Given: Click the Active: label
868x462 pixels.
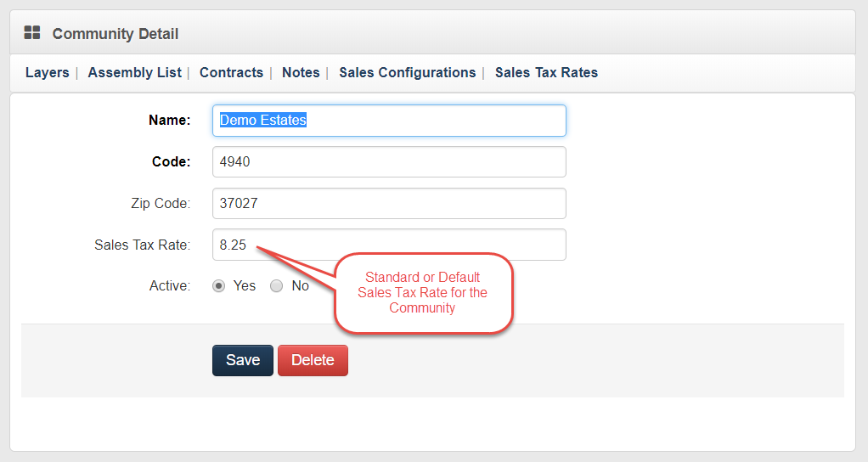Looking at the screenshot, I should (169, 286).
